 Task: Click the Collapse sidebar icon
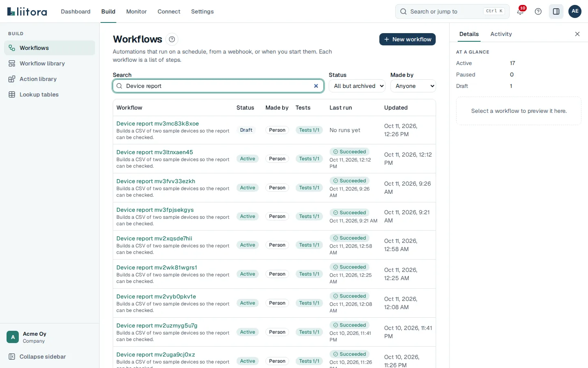[12, 357]
